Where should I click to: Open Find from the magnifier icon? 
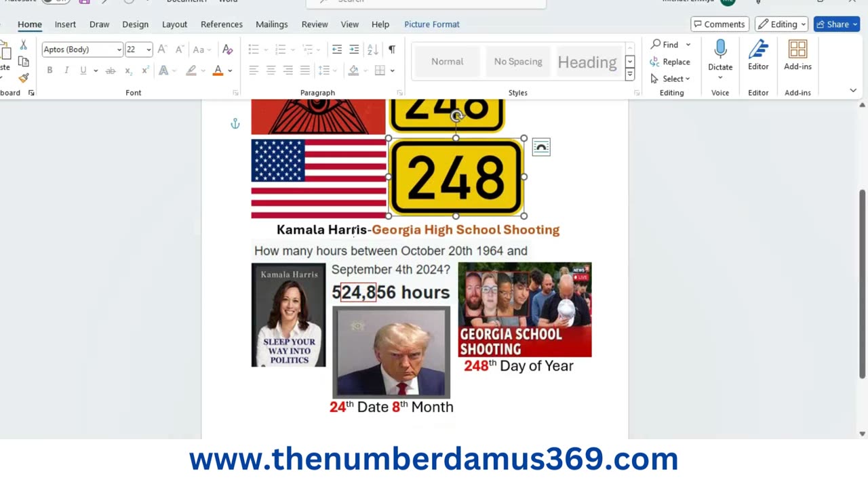pyautogui.click(x=663, y=44)
